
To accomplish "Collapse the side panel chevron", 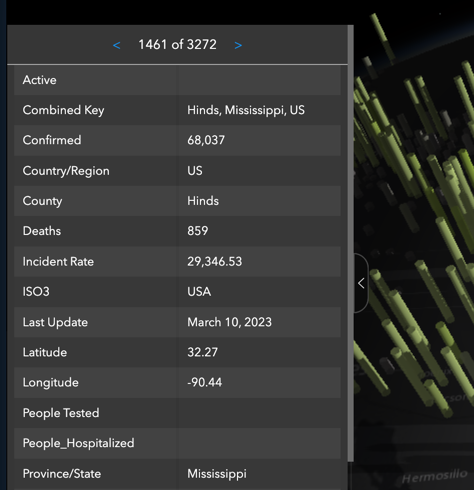I will pos(361,283).
